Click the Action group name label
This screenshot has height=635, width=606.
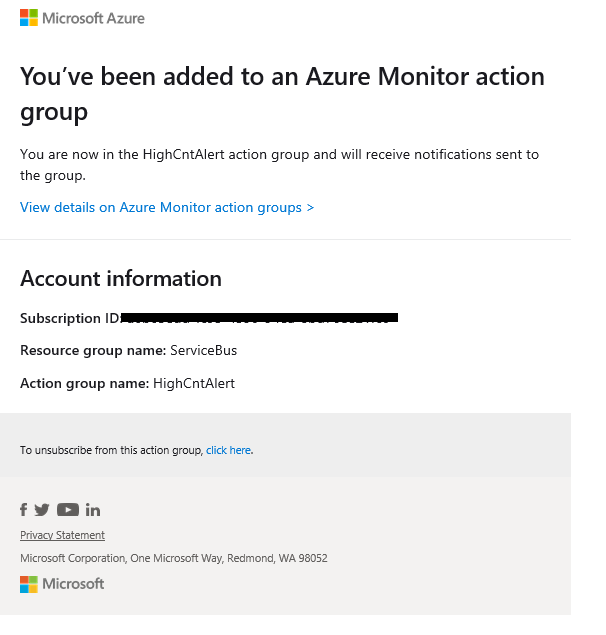coord(84,383)
